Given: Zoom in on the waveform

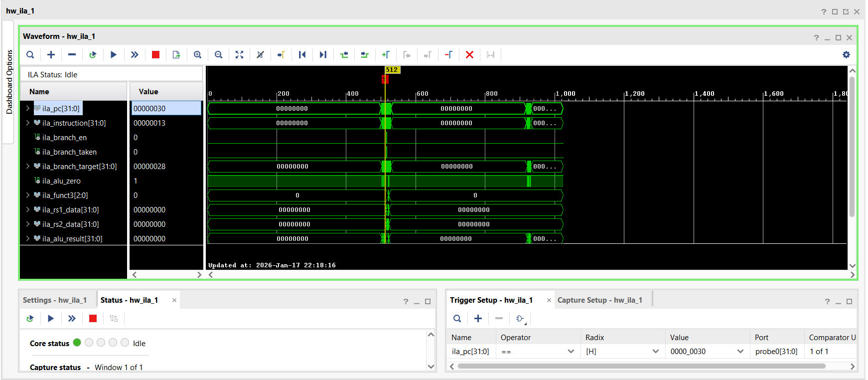Looking at the screenshot, I should pos(197,55).
